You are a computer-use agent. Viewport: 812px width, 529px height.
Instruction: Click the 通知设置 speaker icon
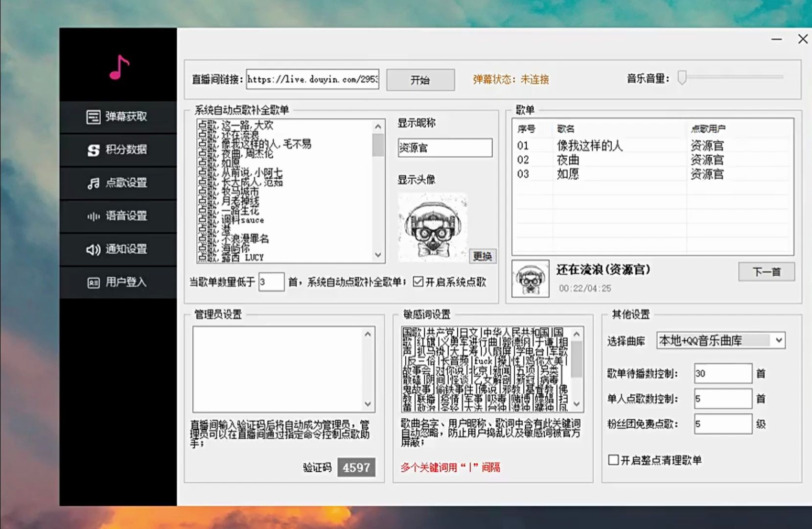coord(93,249)
